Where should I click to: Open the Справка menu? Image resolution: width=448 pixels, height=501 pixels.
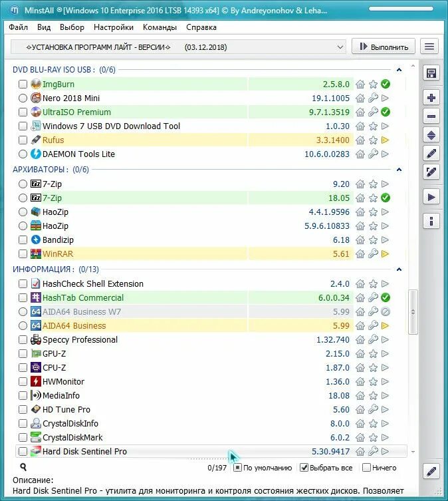tap(201, 27)
